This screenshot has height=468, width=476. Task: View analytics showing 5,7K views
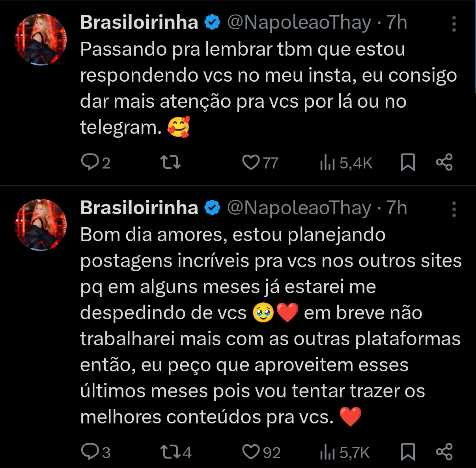(x=327, y=452)
